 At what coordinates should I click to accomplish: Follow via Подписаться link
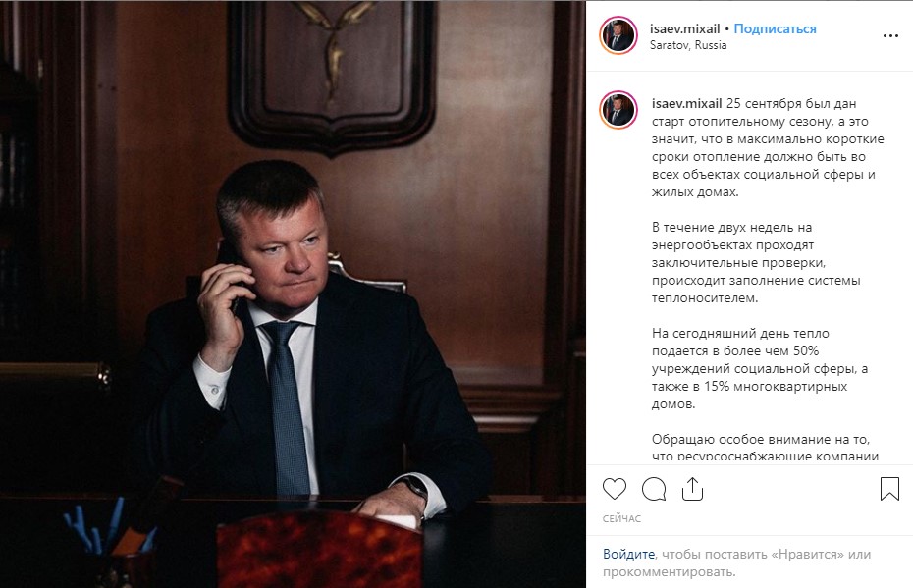[x=775, y=28]
